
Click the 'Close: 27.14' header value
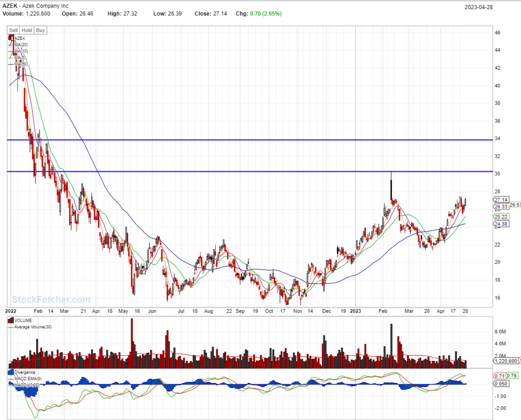(x=211, y=14)
